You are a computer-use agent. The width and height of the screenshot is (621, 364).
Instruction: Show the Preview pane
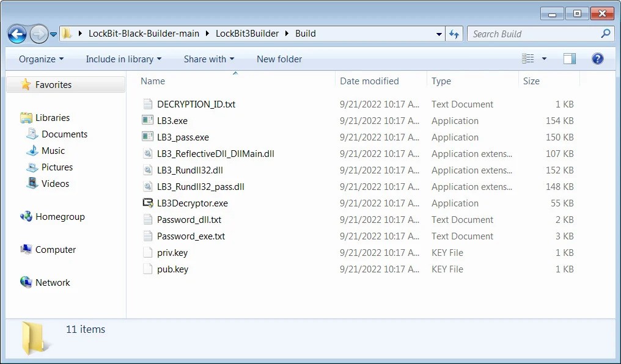[569, 58]
